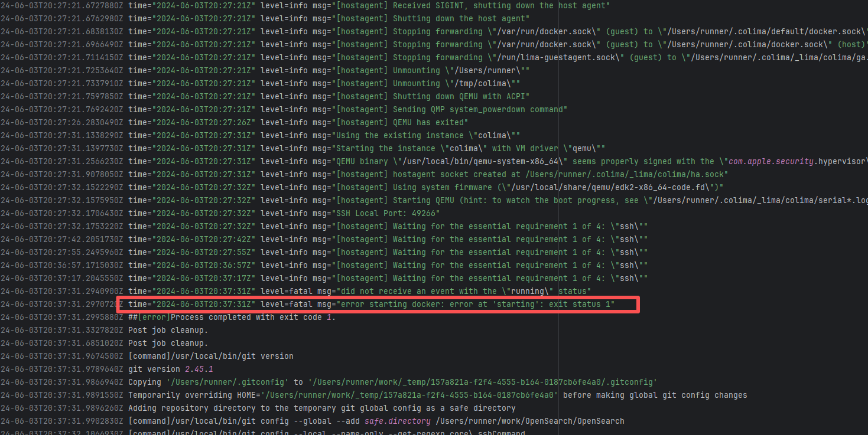This screenshot has width=868, height=435.
Task: Click the 'QEMU has exited' log entry
Action: [x=430, y=122]
